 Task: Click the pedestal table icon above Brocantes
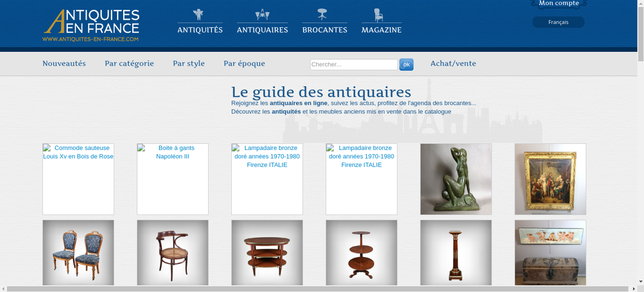[x=322, y=14]
